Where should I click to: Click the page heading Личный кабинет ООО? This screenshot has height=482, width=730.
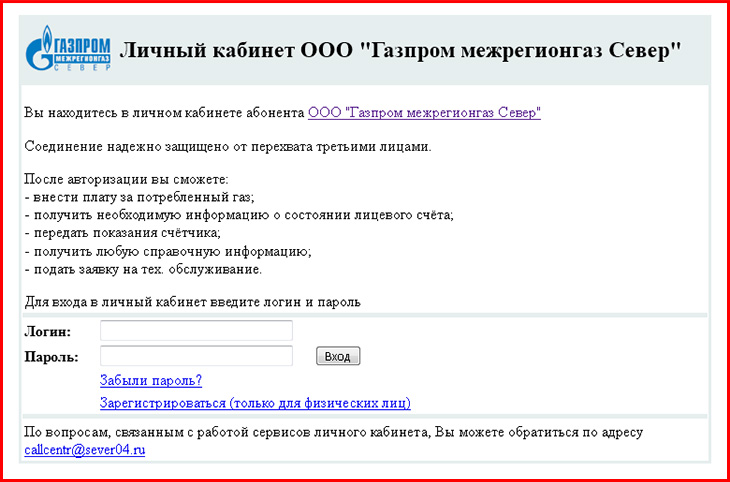point(237,51)
